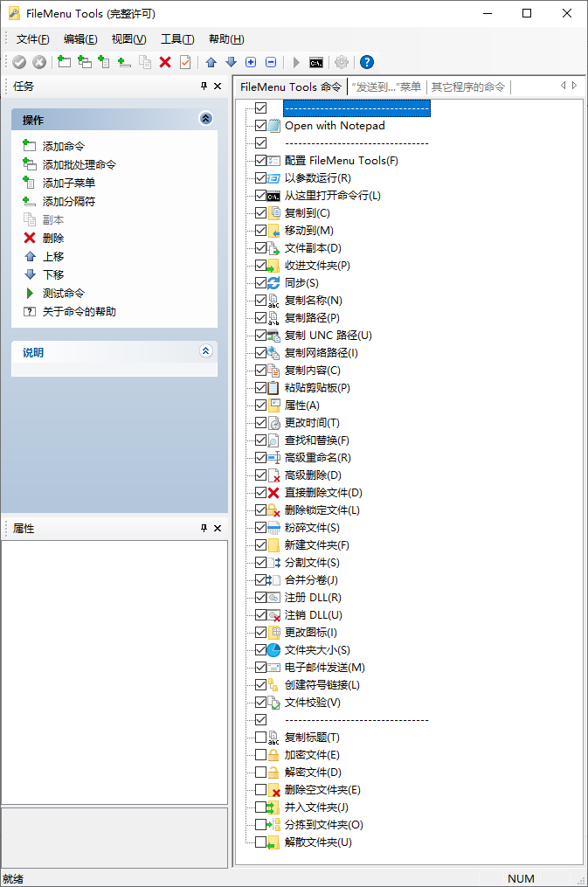Click the expand all plus icon in the toolbar
The width and height of the screenshot is (588, 887).
pyautogui.click(x=251, y=62)
